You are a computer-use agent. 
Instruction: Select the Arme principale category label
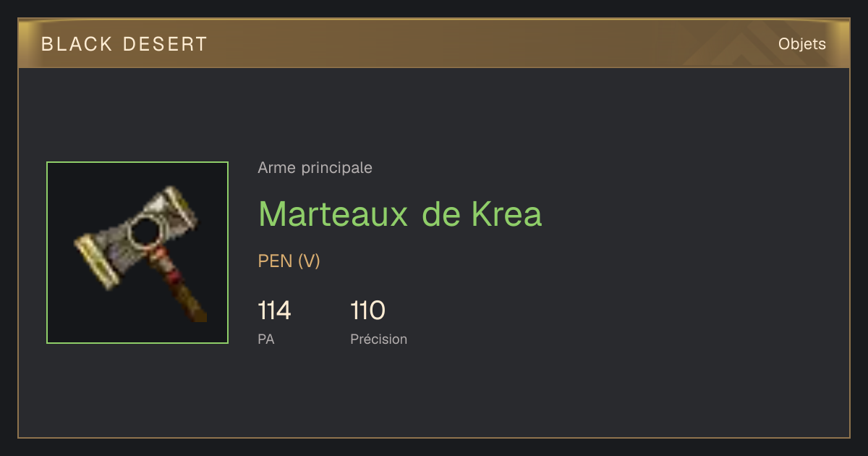[315, 168]
